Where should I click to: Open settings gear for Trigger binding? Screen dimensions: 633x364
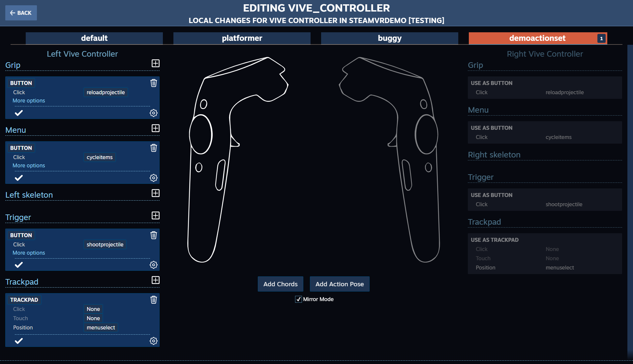pos(154,265)
